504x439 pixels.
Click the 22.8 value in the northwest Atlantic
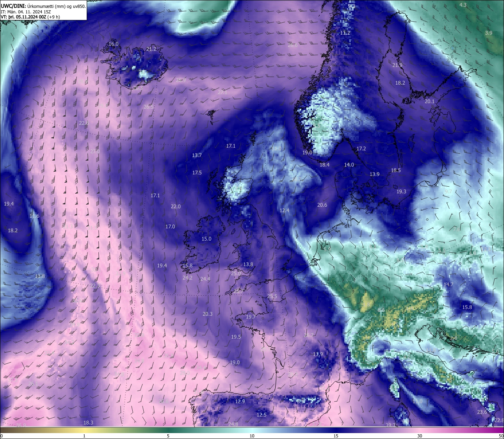pos(83,123)
